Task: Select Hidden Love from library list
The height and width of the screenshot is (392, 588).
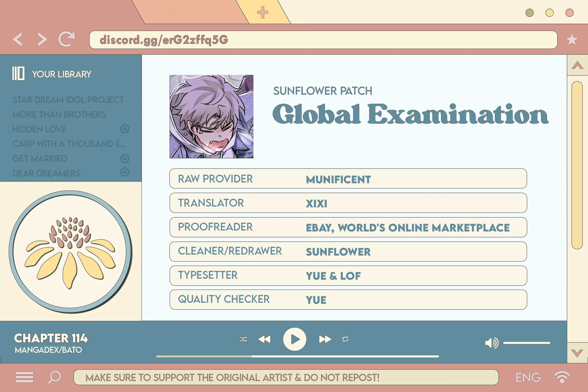Action: click(x=39, y=129)
